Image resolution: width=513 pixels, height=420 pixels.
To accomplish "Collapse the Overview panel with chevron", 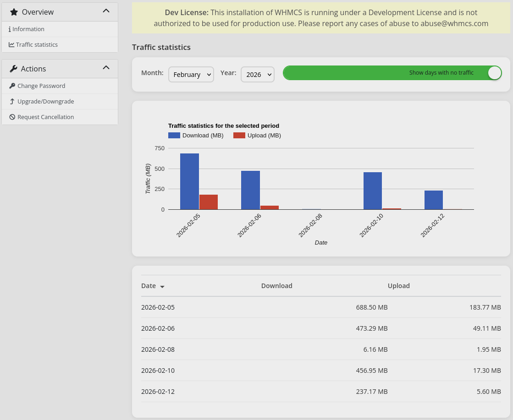I will (x=106, y=11).
